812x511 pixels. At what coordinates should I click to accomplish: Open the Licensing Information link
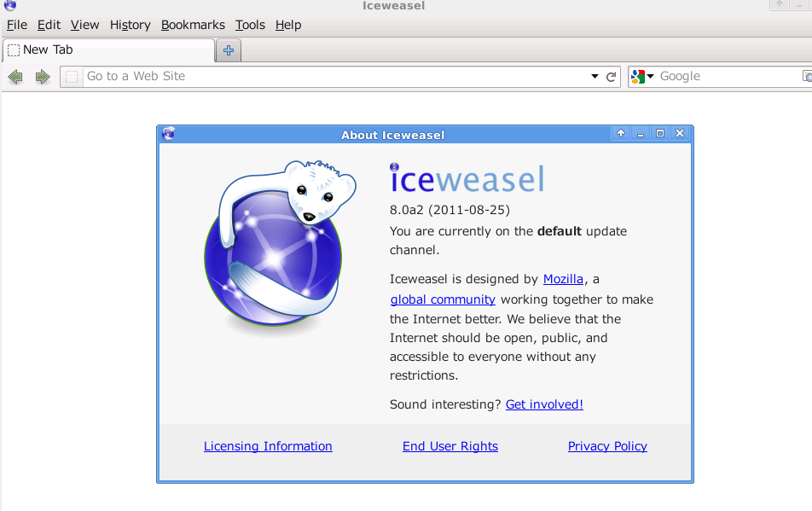[x=268, y=446]
